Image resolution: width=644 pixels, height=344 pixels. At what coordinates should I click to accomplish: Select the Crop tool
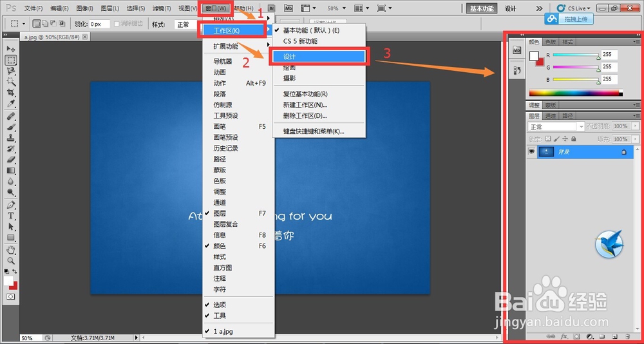(11, 92)
